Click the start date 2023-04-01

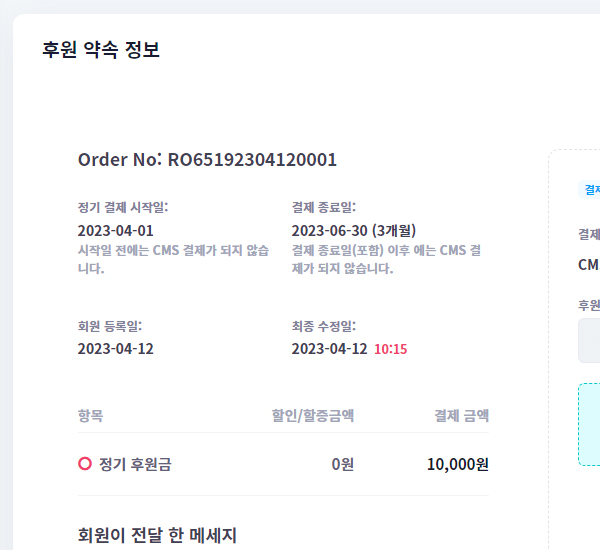(115, 231)
